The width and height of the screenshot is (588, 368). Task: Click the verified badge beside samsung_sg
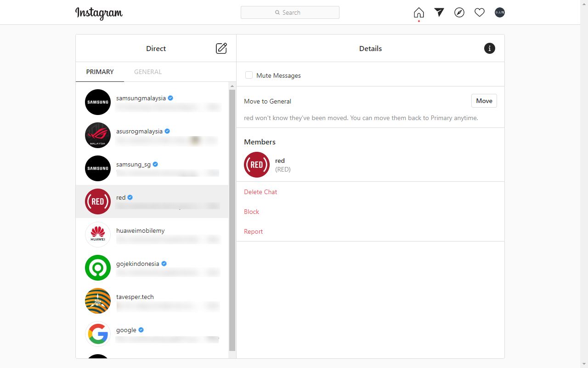155,164
